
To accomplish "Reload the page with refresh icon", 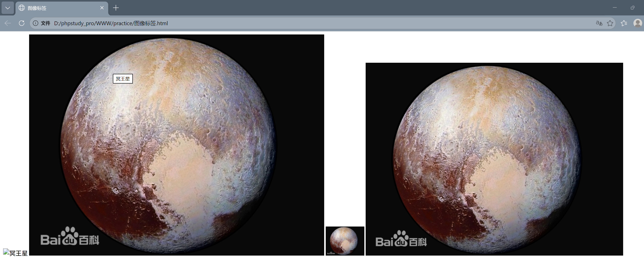I will point(22,23).
